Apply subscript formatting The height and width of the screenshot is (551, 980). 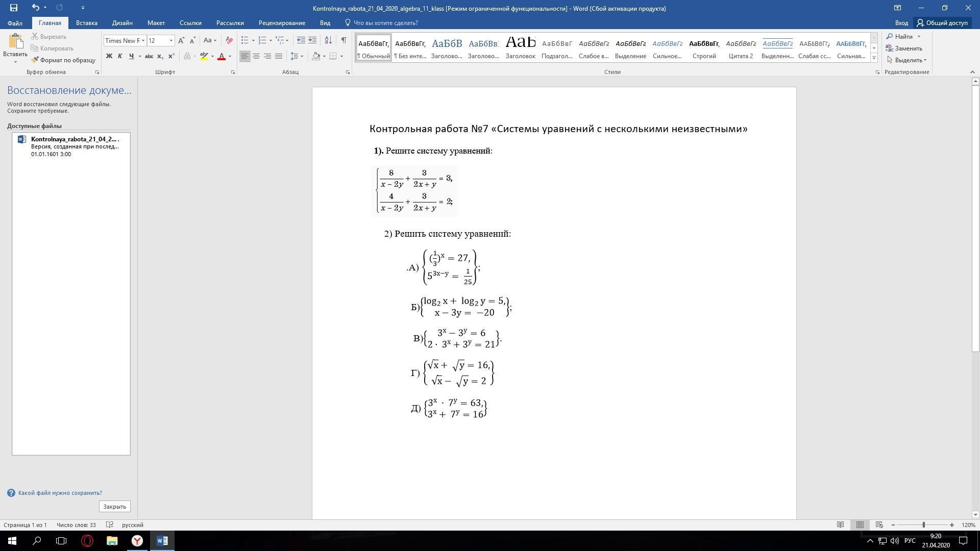pos(160,56)
